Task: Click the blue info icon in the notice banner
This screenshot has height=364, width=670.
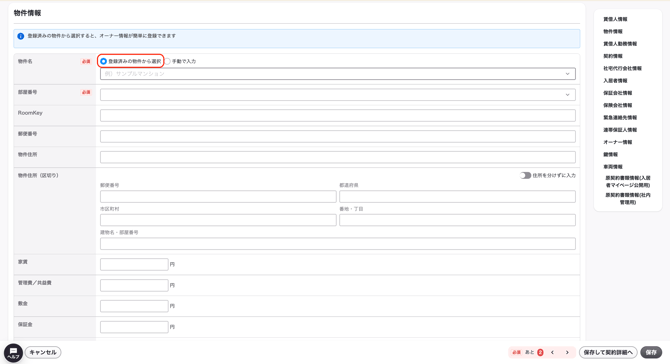Action: tap(21, 36)
